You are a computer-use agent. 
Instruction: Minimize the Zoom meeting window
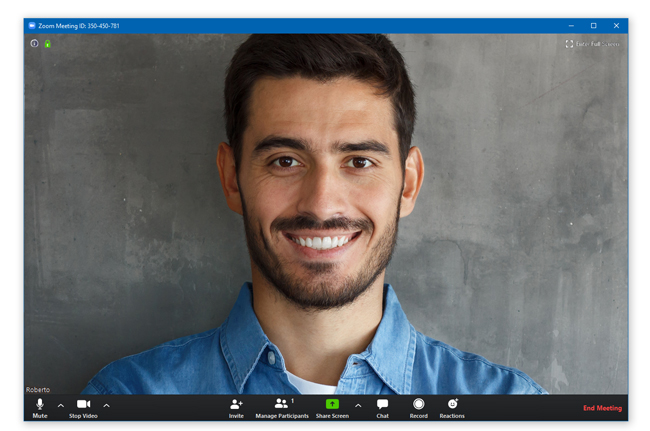tap(570, 25)
